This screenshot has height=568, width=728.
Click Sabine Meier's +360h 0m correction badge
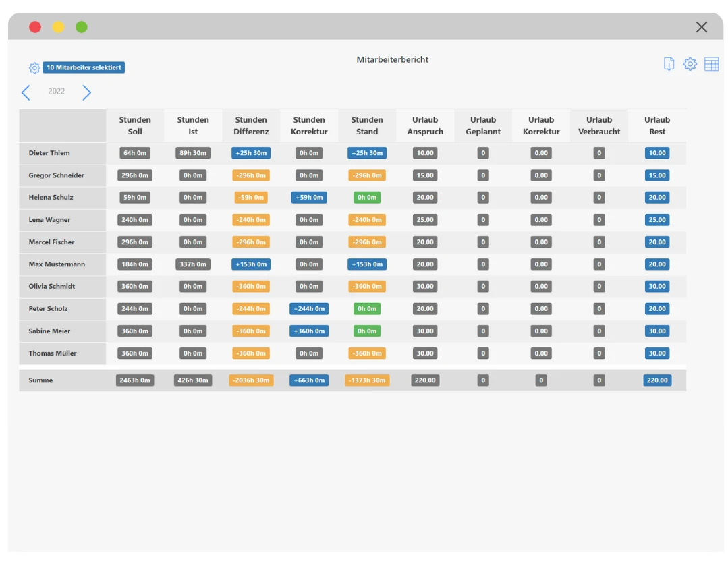[x=309, y=331]
